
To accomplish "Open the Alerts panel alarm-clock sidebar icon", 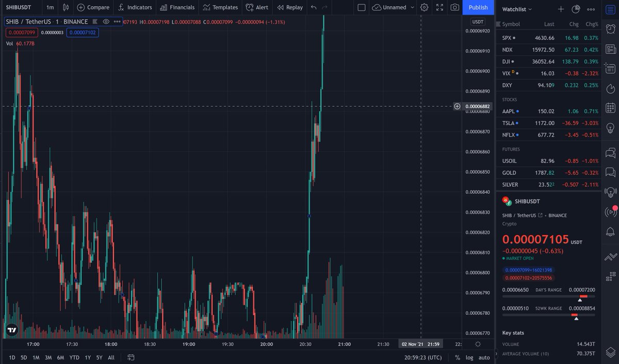I will (x=611, y=30).
